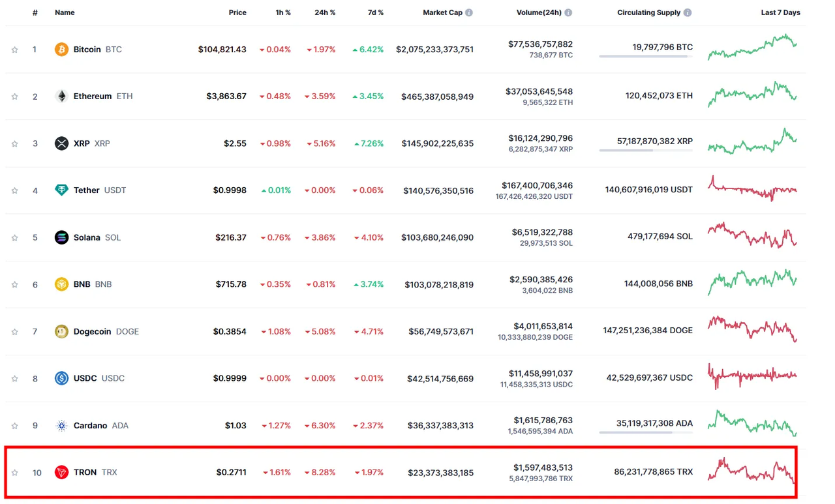Click the Volume(24h) info icon
The width and height of the screenshot is (835, 504).
coord(568,12)
